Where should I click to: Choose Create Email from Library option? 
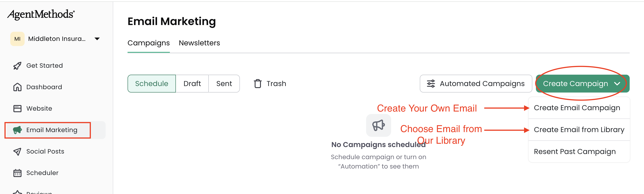(579, 130)
